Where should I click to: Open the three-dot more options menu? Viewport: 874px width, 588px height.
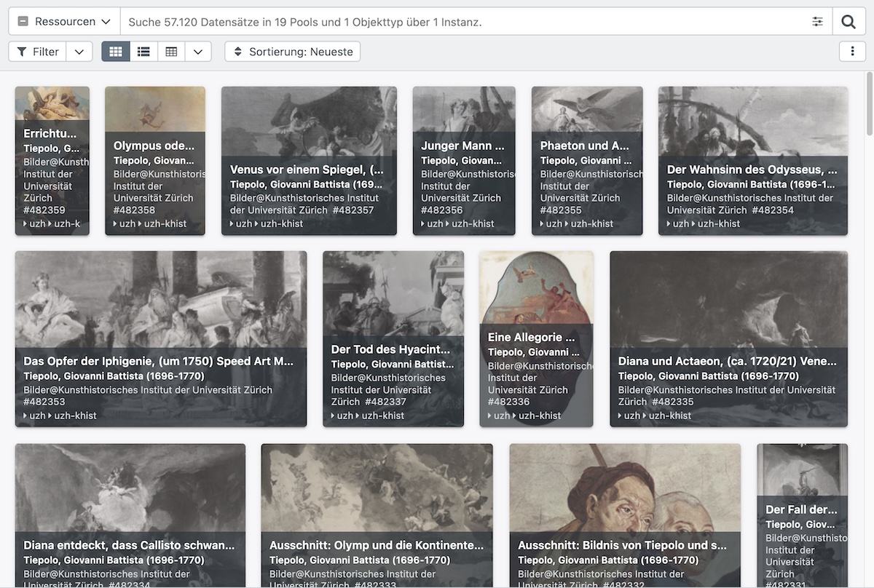[x=851, y=52]
